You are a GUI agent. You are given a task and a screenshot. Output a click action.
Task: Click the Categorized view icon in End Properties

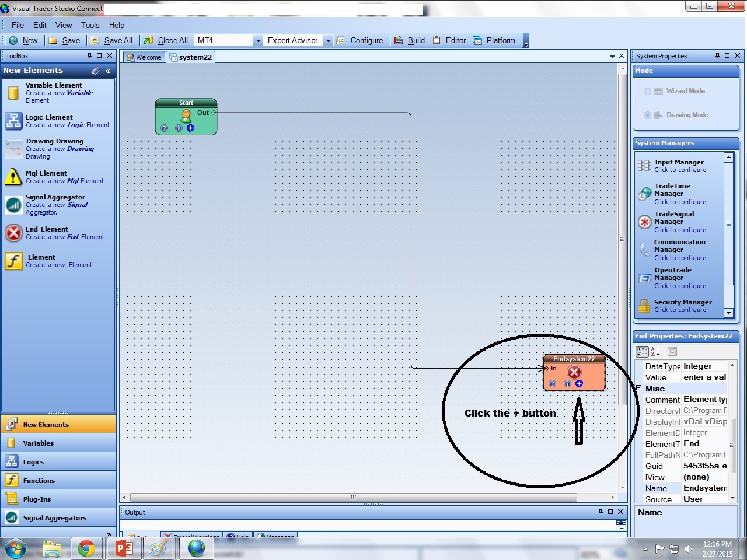pos(642,352)
